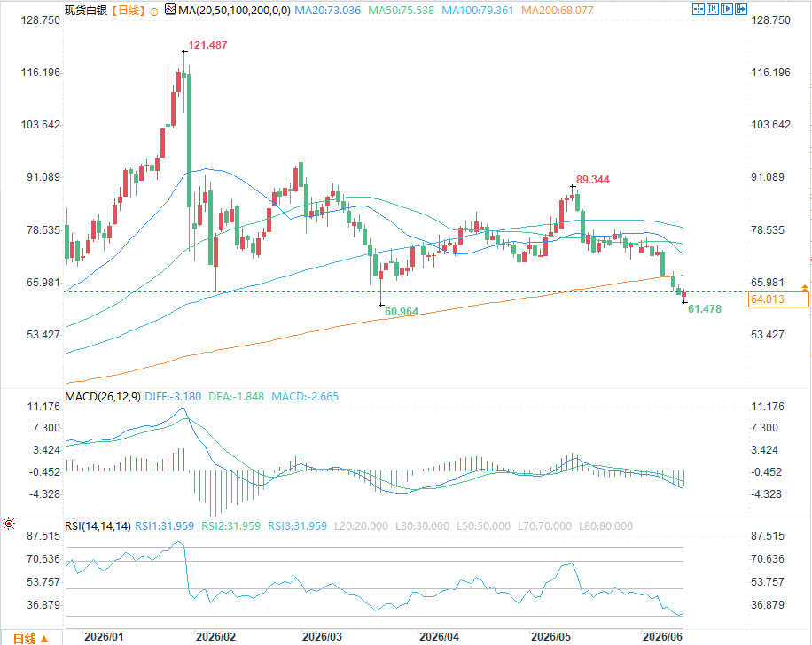812x645 pixels.
Task: Click the 121.487 peak price label
Action: 207,45
